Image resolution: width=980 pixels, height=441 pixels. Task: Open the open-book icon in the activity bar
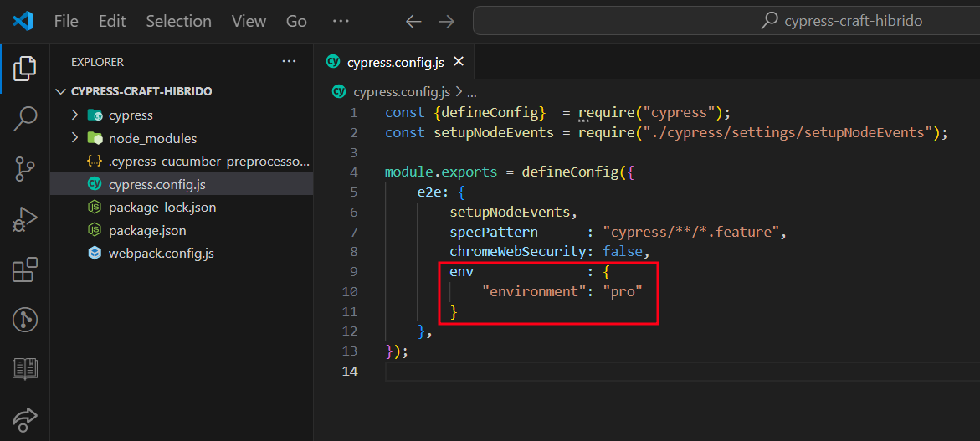tap(25, 369)
